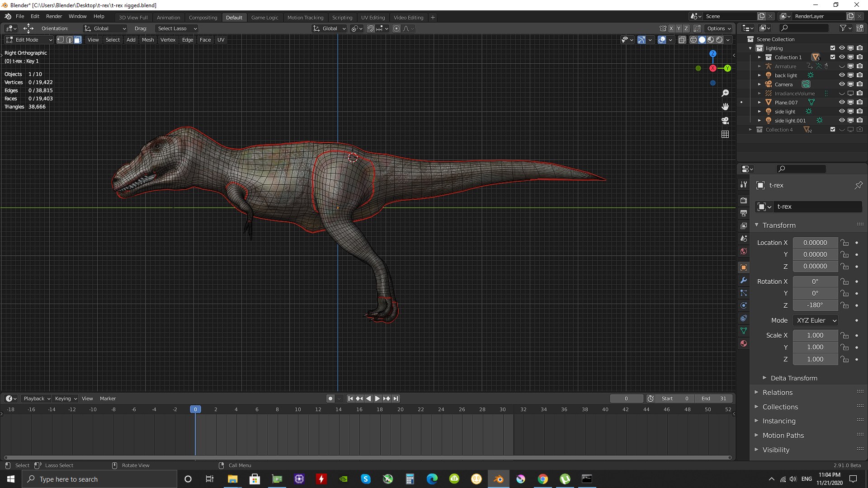Uncheck the lighting collection checkbox
The image size is (868, 488).
[x=833, y=48]
